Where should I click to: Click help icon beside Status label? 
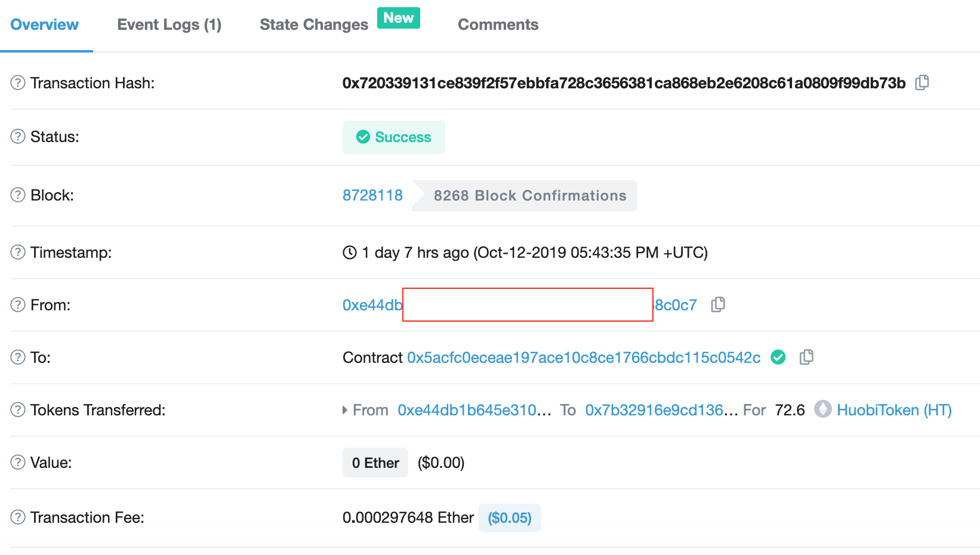18,136
